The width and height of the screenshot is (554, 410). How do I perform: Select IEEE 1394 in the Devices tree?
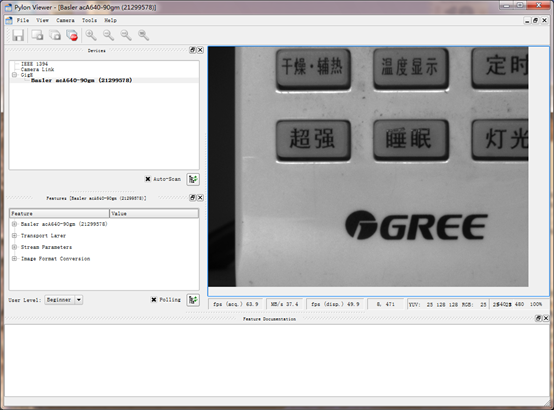tap(34, 64)
